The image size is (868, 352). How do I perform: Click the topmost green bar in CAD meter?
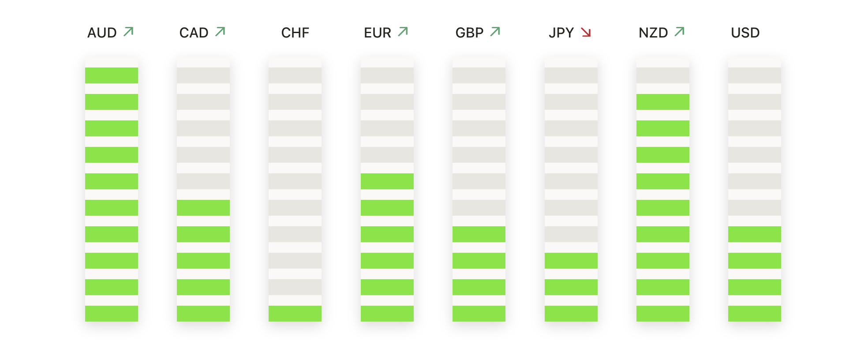tap(203, 208)
